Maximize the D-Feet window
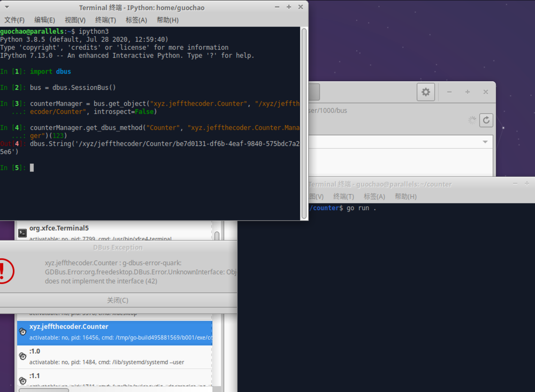The height and width of the screenshot is (392, 535). (468, 92)
